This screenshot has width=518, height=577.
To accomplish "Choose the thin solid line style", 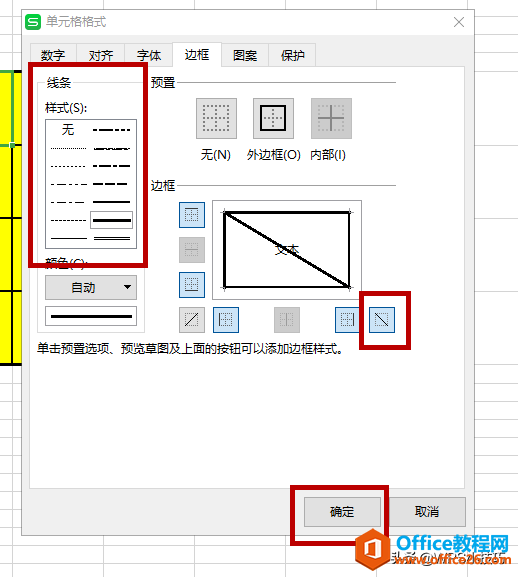I will (x=68, y=238).
